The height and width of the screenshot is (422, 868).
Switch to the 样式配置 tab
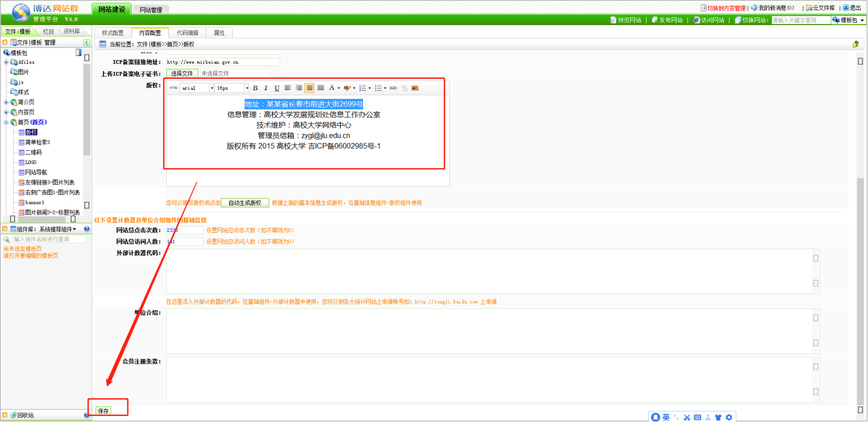113,33
